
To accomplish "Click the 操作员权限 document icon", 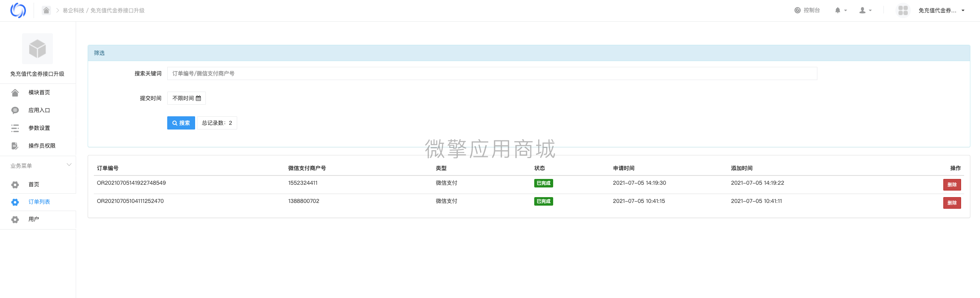I will pyautogui.click(x=15, y=146).
